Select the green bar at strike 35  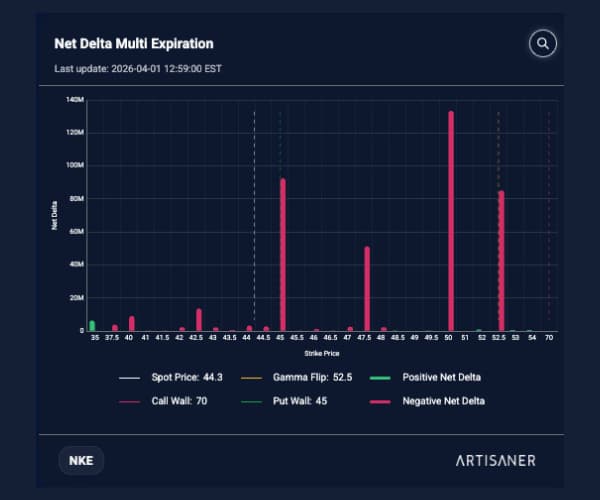point(92,326)
